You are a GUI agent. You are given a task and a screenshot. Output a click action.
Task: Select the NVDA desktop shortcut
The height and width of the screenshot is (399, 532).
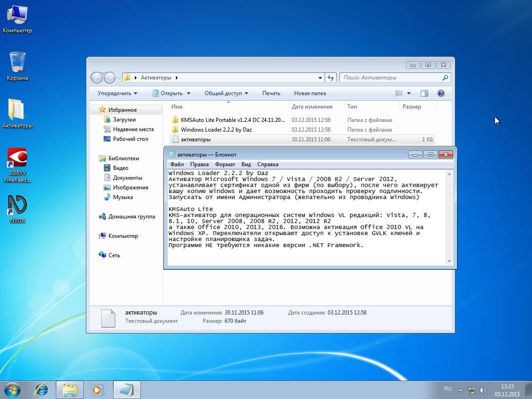[17, 209]
